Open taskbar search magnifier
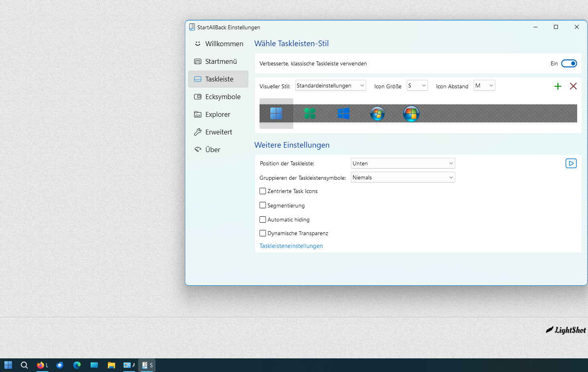This screenshot has height=372, width=588. (24, 365)
